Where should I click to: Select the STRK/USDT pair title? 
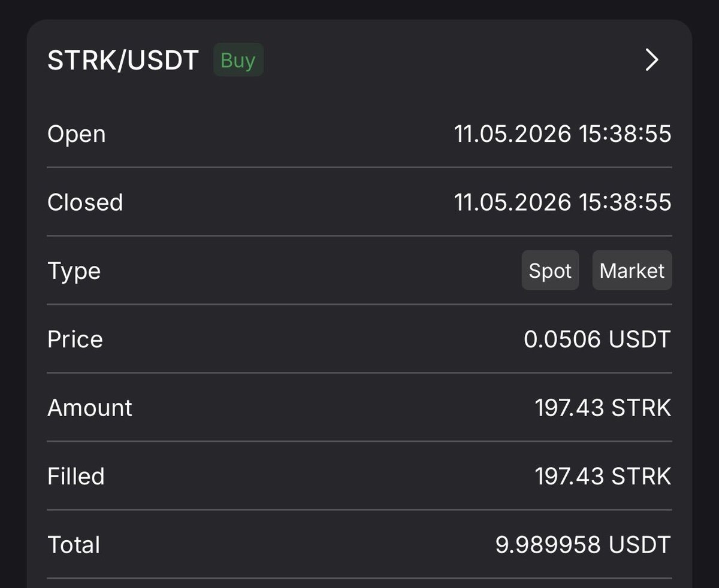click(123, 60)
